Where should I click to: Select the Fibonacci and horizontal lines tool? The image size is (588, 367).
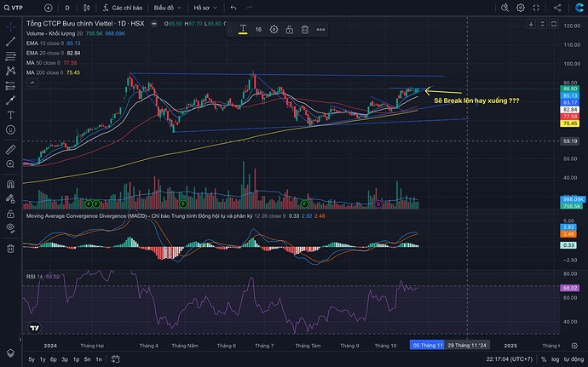[10, 56]
